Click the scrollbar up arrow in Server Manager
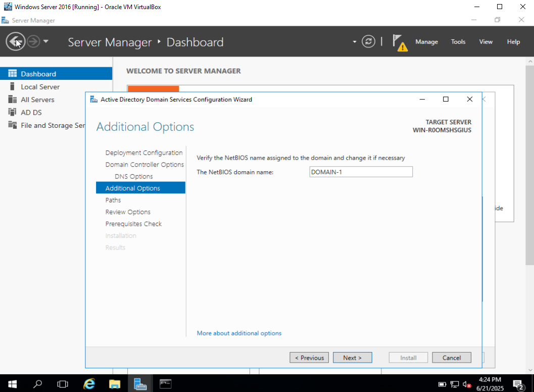Viewport: 534px width, 392px height. (530, 61)
